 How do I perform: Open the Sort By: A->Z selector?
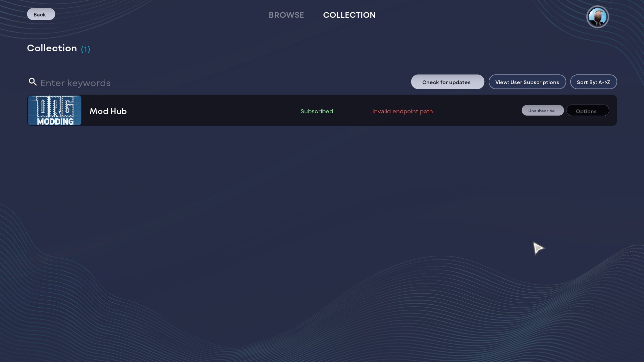coord(593,82)
